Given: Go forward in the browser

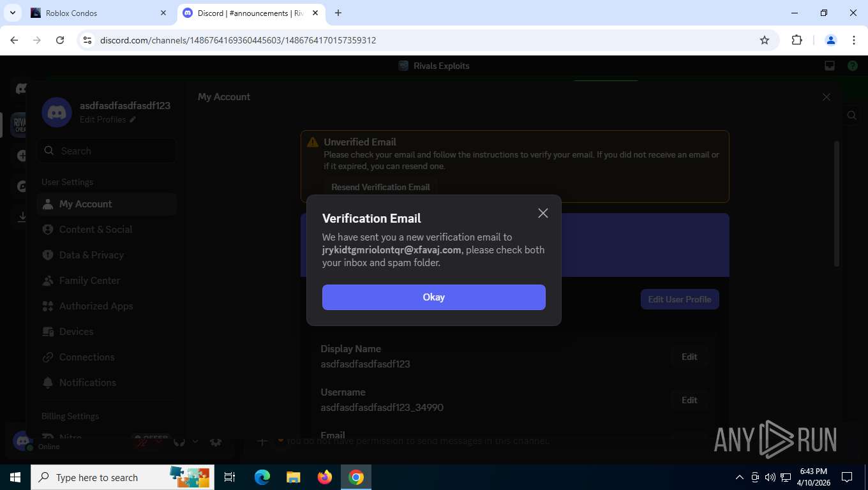Looking at the screenshot, I should (x=37, y=40).
